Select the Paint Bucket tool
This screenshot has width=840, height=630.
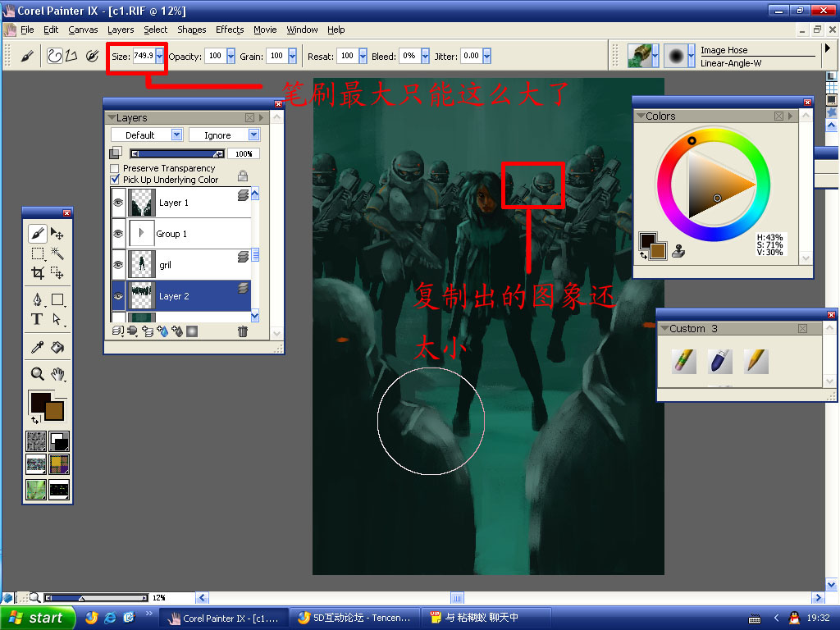[57, 347]
